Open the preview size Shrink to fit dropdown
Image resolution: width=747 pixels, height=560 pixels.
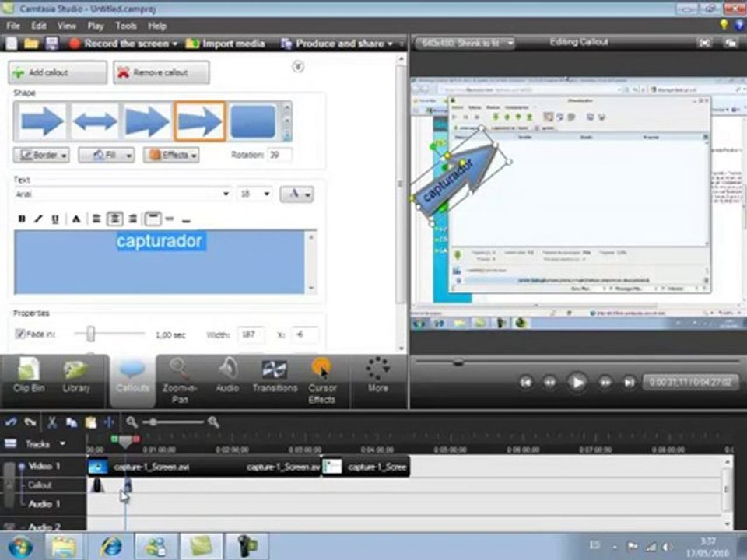point(465,44)
